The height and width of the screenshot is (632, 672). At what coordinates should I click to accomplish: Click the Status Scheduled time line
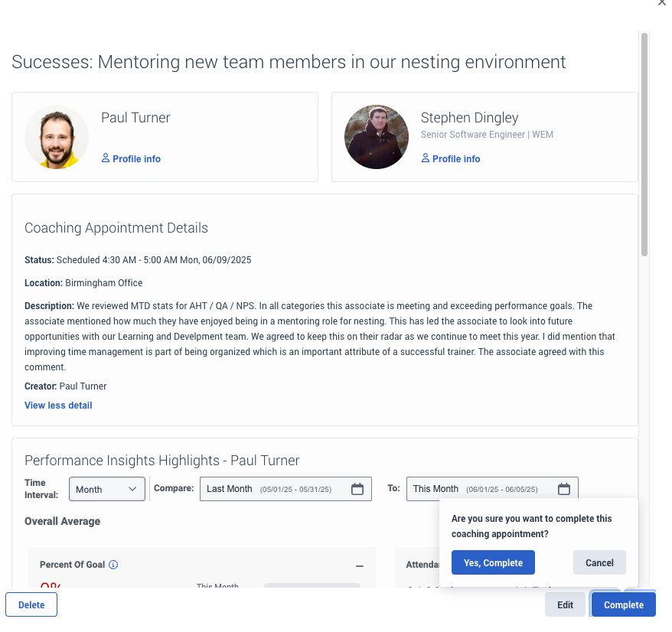(x=138, y=260)
